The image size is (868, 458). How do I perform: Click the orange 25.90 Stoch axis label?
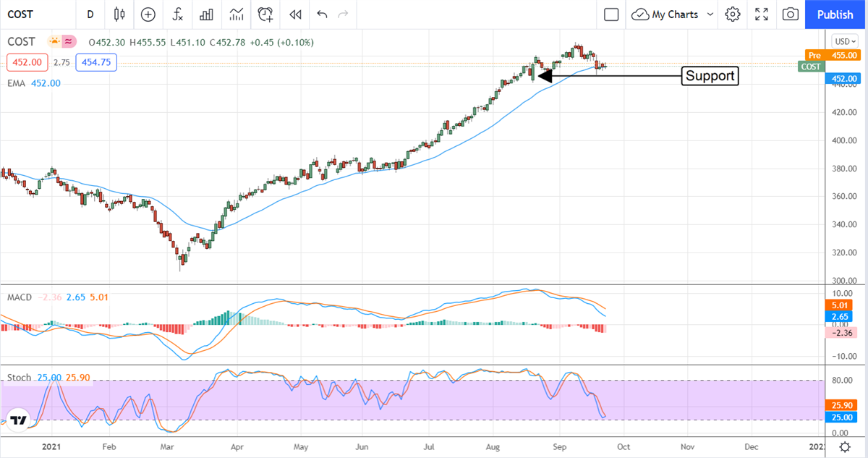[x=841, y=406]
